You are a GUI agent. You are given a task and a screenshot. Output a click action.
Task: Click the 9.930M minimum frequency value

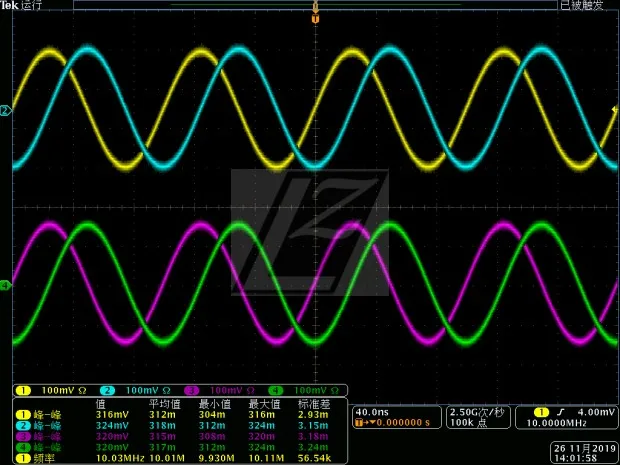pos(216,459)
